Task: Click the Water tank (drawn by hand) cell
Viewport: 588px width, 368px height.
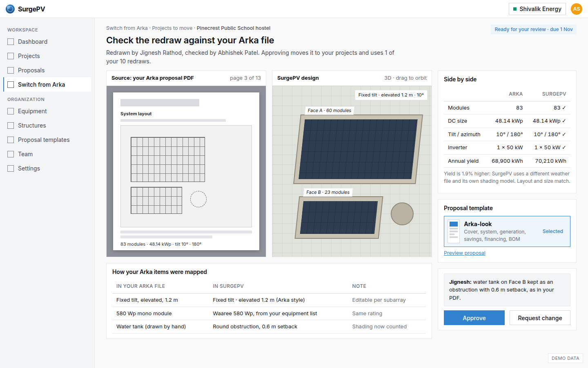Action: [x=151, y=327]
